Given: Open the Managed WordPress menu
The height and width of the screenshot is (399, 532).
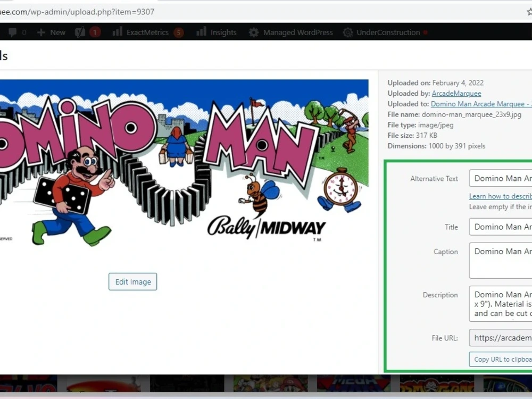Looking at the screenshot, I should pos(298,32).
